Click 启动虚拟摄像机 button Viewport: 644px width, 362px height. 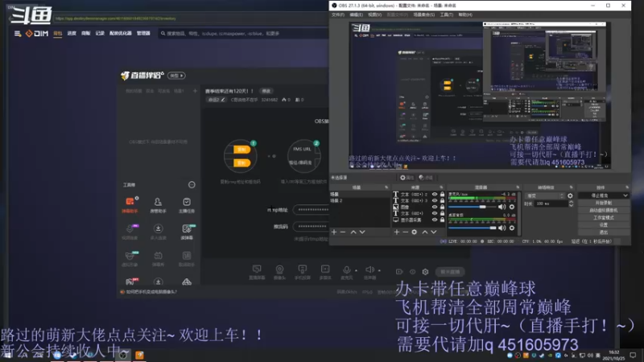[603, 210]
